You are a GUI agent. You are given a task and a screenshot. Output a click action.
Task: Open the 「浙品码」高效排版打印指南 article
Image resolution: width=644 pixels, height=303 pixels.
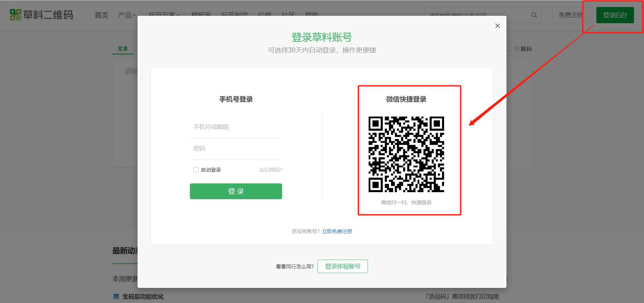[x=462, y=297]
